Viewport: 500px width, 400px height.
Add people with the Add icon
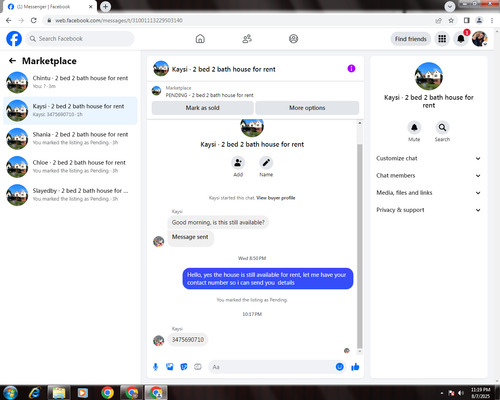point(238,163)
